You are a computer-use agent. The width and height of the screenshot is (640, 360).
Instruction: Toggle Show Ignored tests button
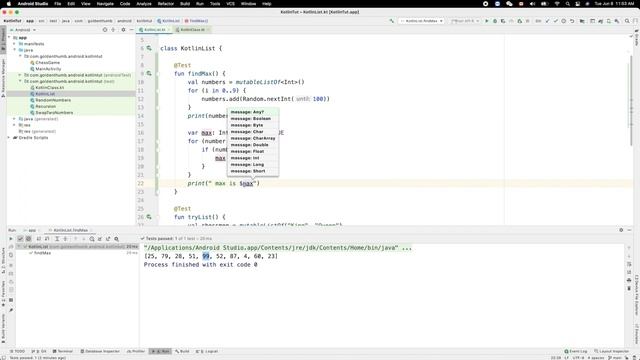pyautogui.click(x=28, y=239)
